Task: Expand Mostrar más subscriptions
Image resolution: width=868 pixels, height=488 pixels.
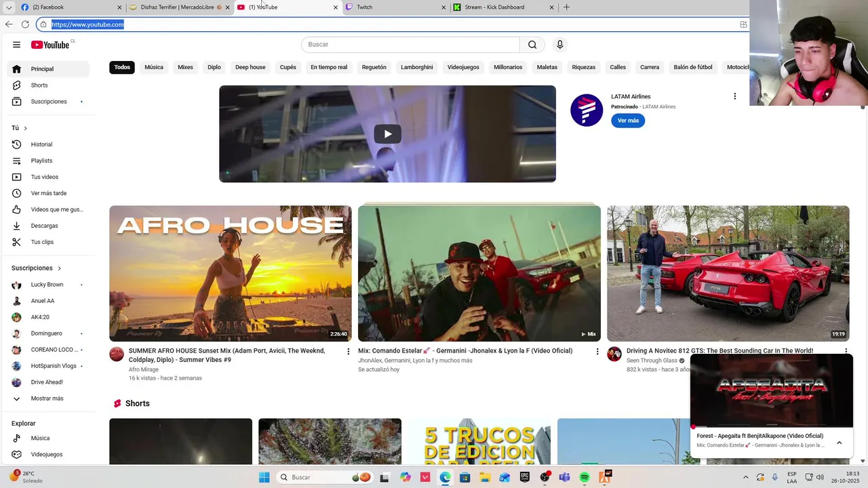Action: tap(47, 399)
